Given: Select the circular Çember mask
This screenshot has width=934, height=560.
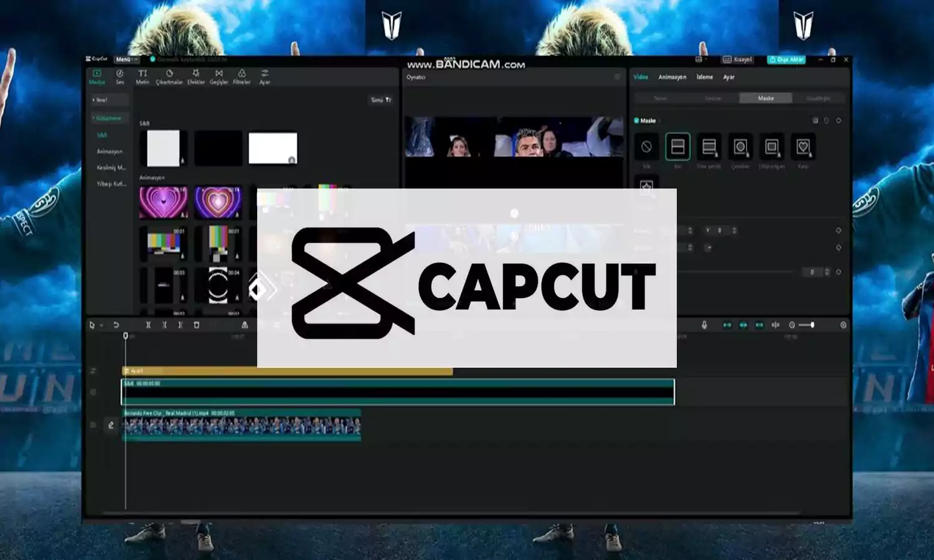Looking at the screenshot, I should point(740,147).
